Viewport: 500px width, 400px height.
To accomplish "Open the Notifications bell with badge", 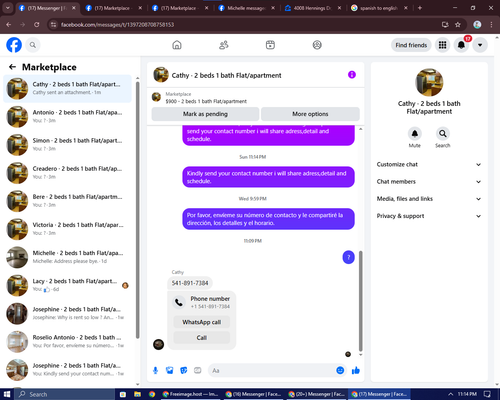I will 461,45.
